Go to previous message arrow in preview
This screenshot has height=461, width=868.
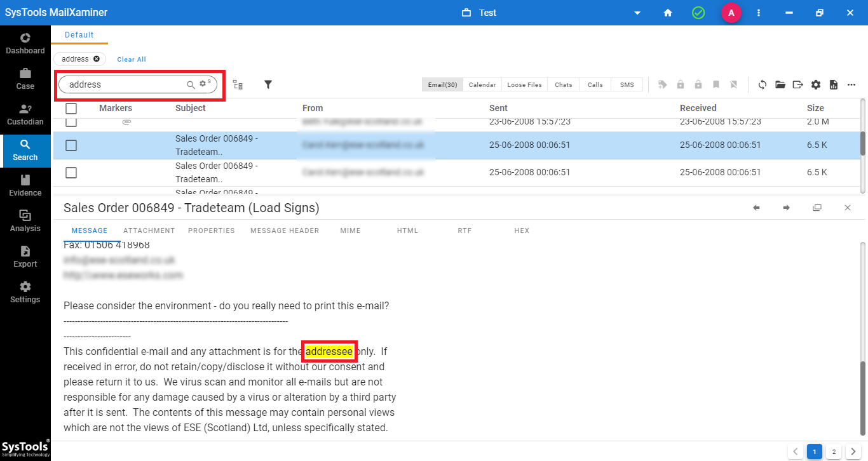click(x=756, y=208)
